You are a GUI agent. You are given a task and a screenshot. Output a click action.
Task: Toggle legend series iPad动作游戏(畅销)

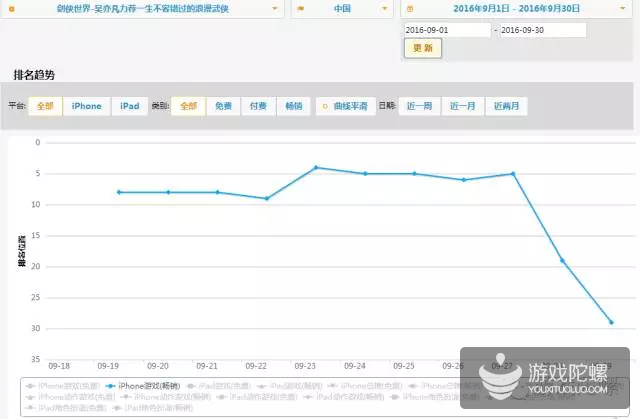point(344,397)
